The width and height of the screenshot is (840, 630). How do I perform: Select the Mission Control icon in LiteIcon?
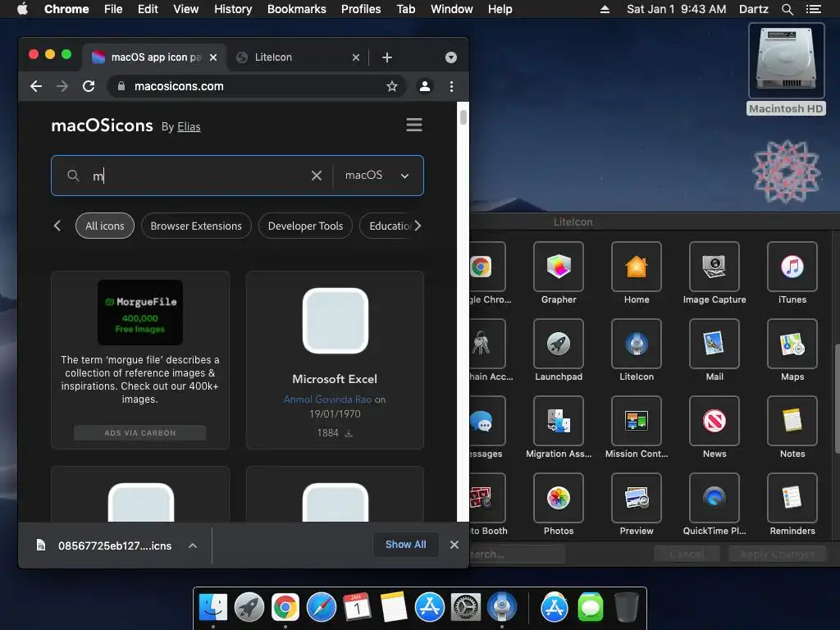[637, 421]
